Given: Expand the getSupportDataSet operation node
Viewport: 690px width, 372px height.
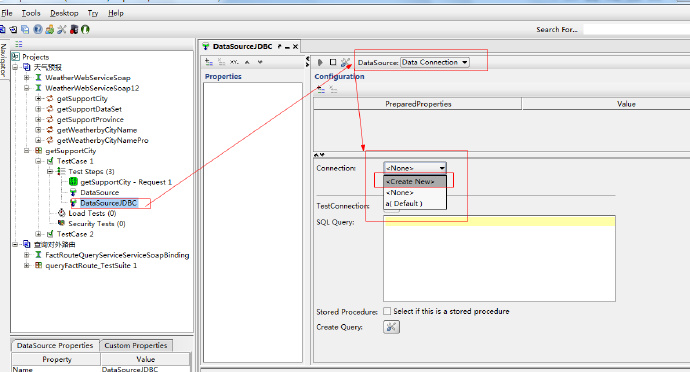Looking at the screenshot, I should (x=38, y=109).
